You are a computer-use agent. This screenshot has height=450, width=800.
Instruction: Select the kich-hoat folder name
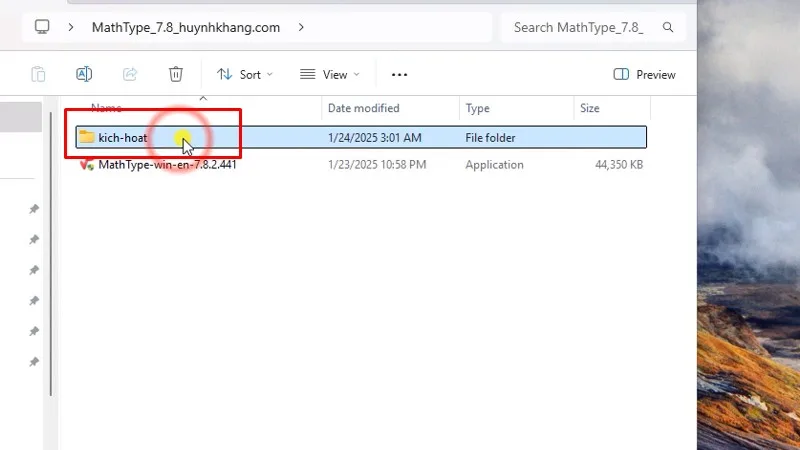click(x=122, y=138)
